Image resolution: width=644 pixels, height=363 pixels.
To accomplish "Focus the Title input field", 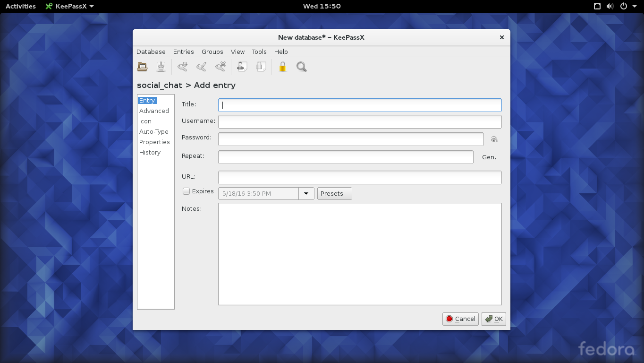I will pyautogui.click(x=360, y=105).
